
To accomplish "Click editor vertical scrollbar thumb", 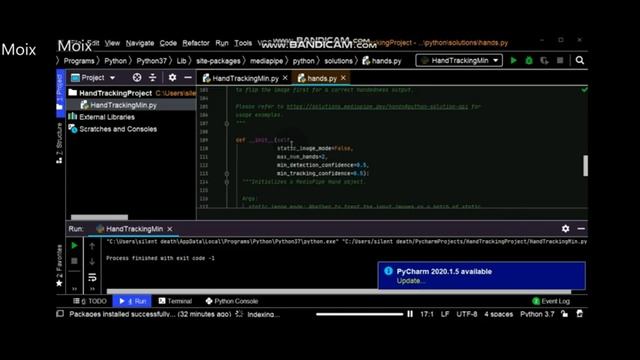I will [x=585, y=165].
